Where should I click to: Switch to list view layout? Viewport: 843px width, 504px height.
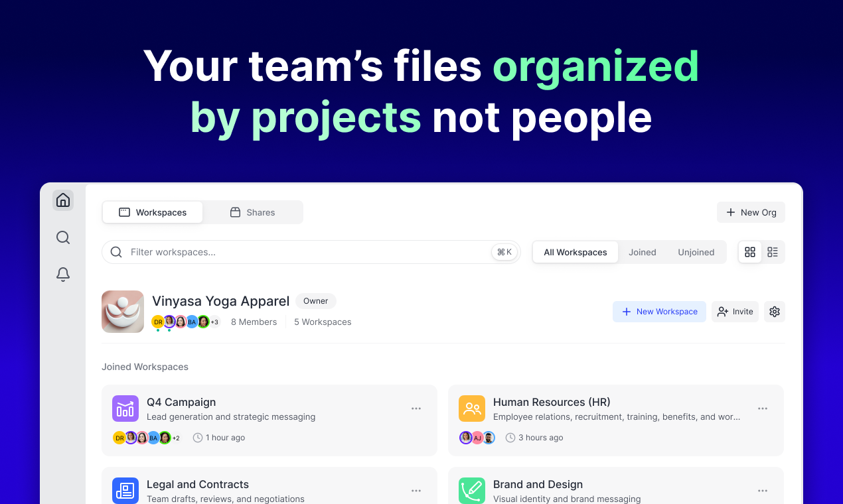click(x=773, y=252)
